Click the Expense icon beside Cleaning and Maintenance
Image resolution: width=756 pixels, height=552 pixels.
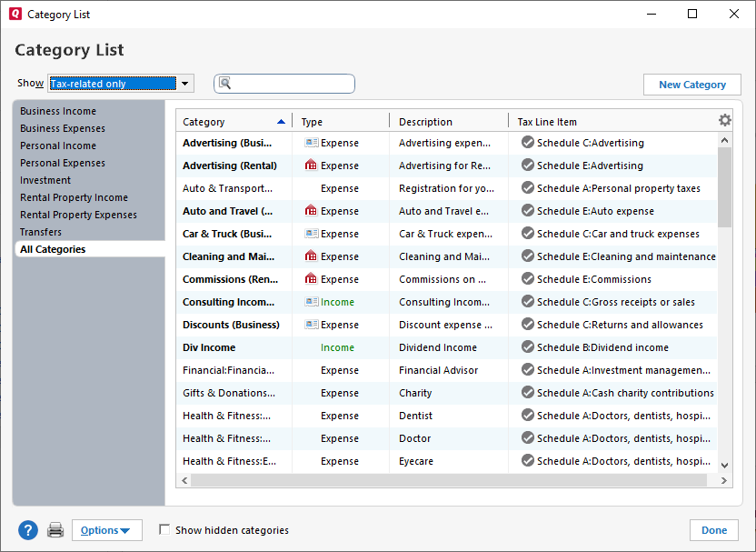(309, 256)
